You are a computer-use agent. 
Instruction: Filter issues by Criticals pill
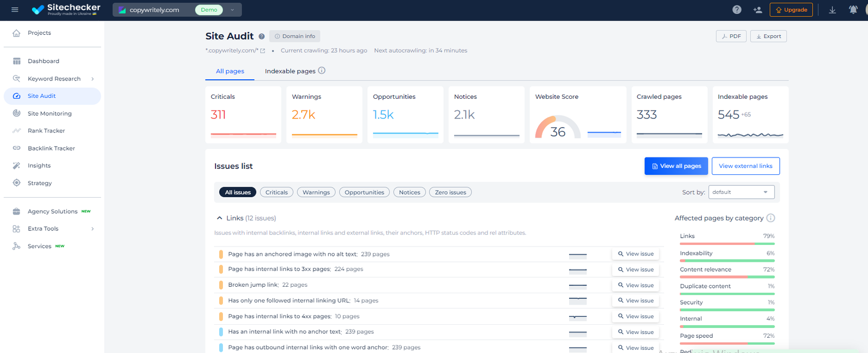(277, 192)
